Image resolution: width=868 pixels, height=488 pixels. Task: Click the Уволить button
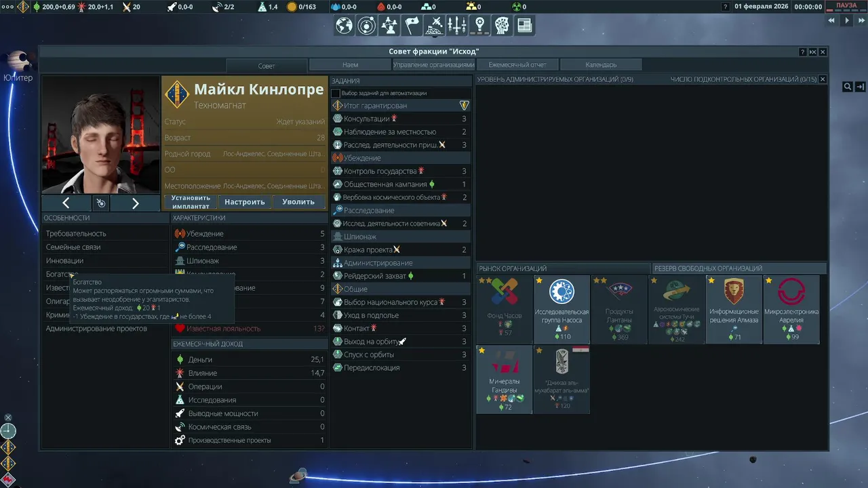click(x=298, y=202)
